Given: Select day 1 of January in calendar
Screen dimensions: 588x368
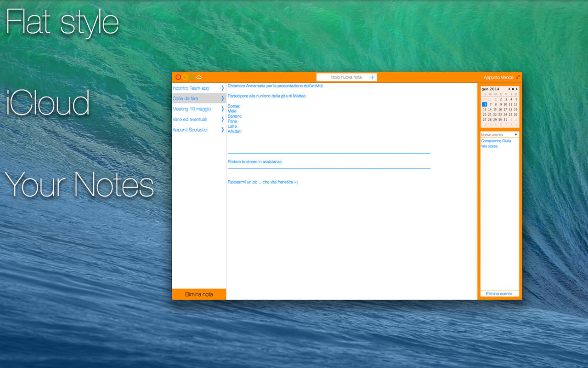Looking at the screenshot, I should [495, 99].
